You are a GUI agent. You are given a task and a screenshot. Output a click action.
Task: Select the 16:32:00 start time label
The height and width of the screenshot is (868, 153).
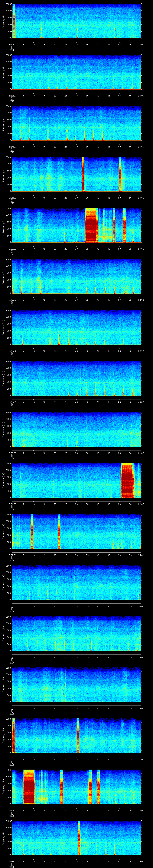12,555
